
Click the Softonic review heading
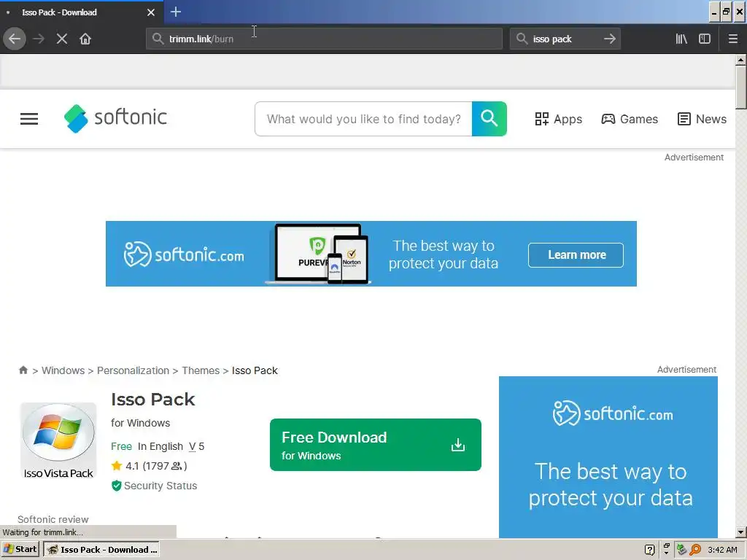point(53,519)
